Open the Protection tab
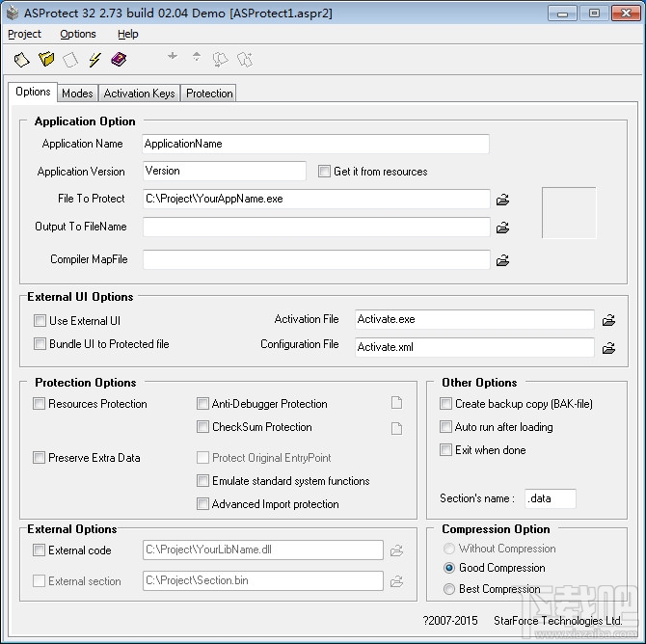 tap(209, 94)
